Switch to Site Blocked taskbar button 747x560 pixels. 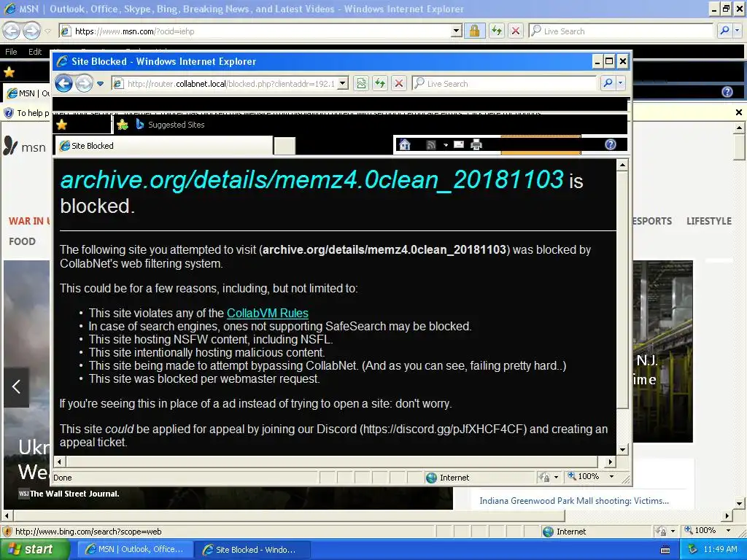click(x=252, y=550)
